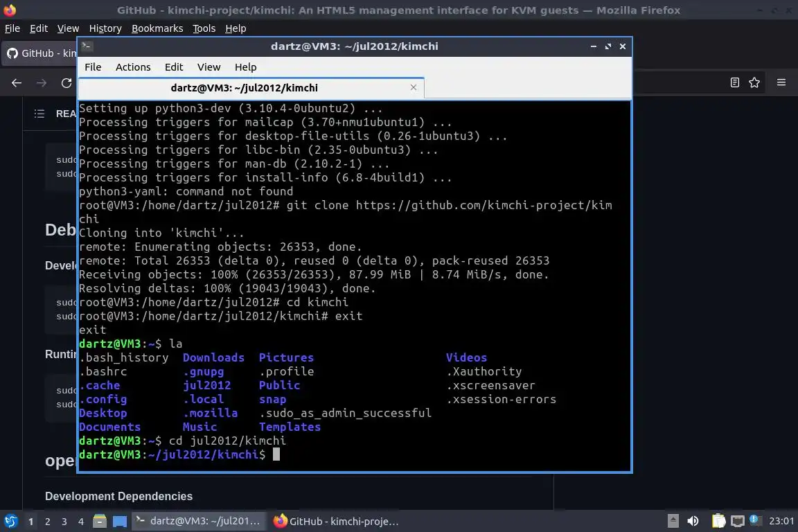This screenshot has height=532, width=798.
Task: Reload the Firefox page
Action: pos(66,83)
